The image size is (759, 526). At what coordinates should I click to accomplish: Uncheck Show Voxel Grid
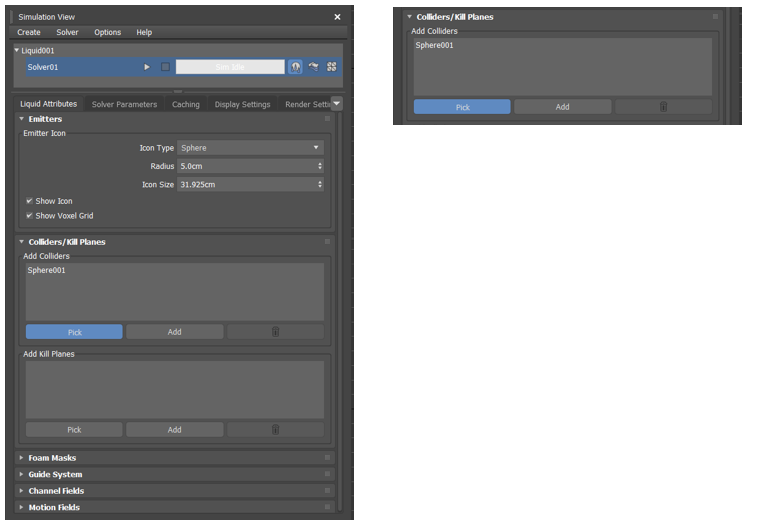pyautogui.click(x=30, y=216)
